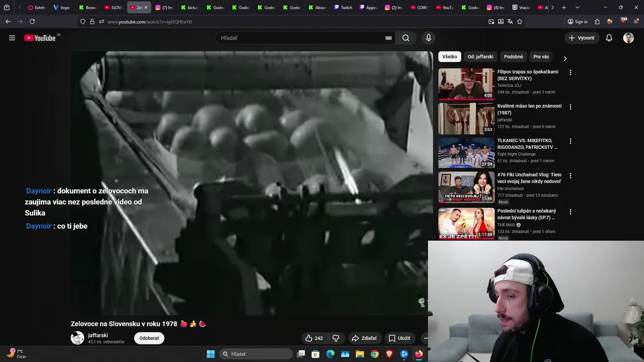
Task: Subscribe with the Odoberať button
Action: pos(149,338)
